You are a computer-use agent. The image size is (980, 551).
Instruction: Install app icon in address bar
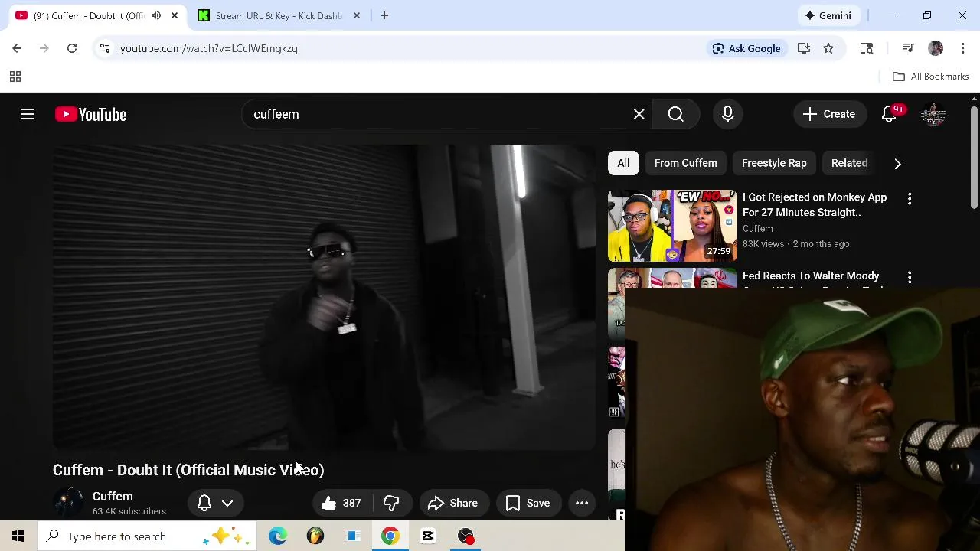(x=804, y=48)
